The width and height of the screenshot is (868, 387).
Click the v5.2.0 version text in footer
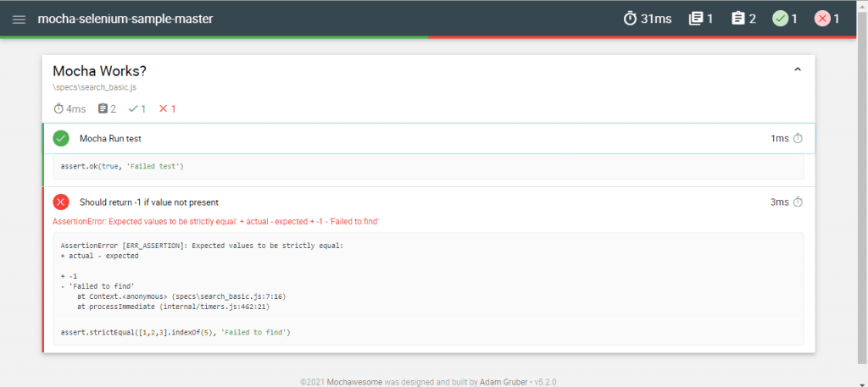tap(546, 382)
